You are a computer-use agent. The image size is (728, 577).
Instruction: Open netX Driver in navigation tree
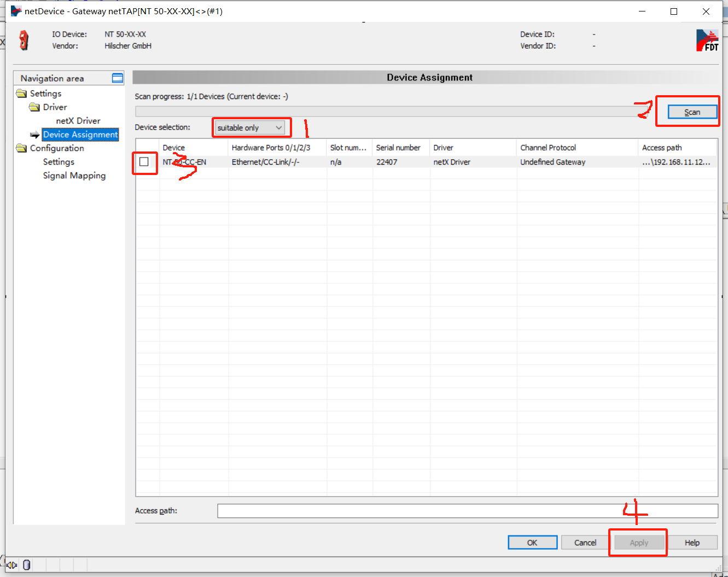[78, 121]
